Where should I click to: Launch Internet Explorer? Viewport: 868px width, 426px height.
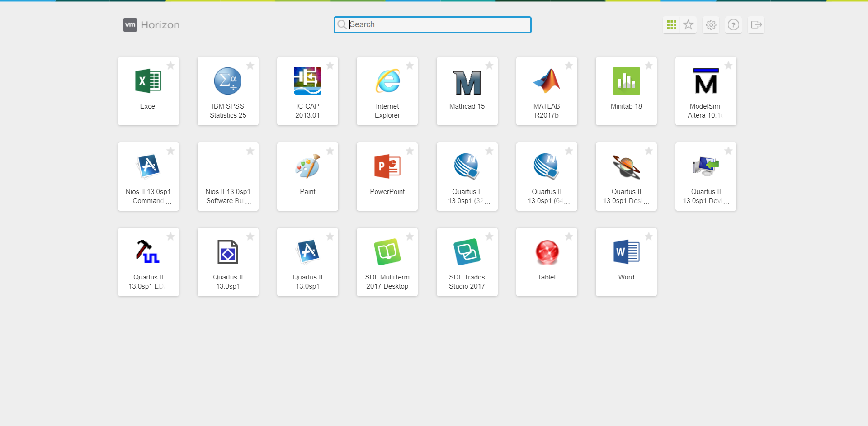[x=387, y=82]
